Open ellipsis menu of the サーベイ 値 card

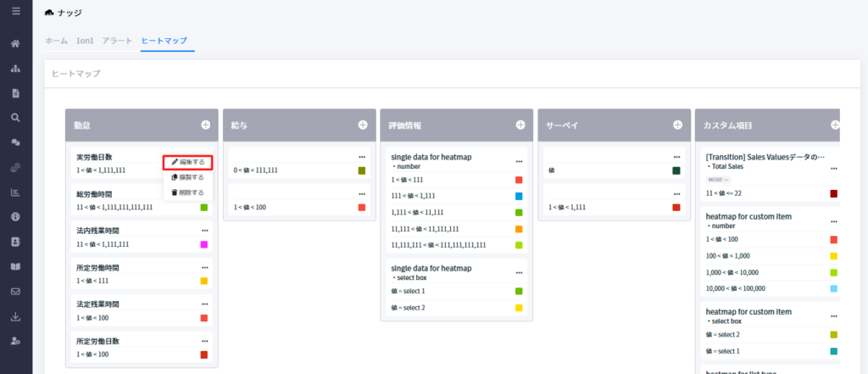(676, 158)
